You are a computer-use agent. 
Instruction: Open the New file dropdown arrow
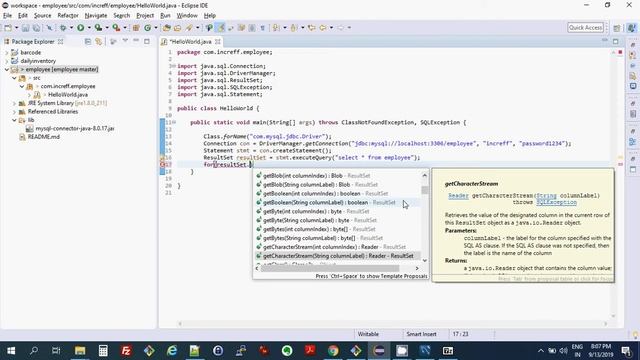[x=16, y=28]
